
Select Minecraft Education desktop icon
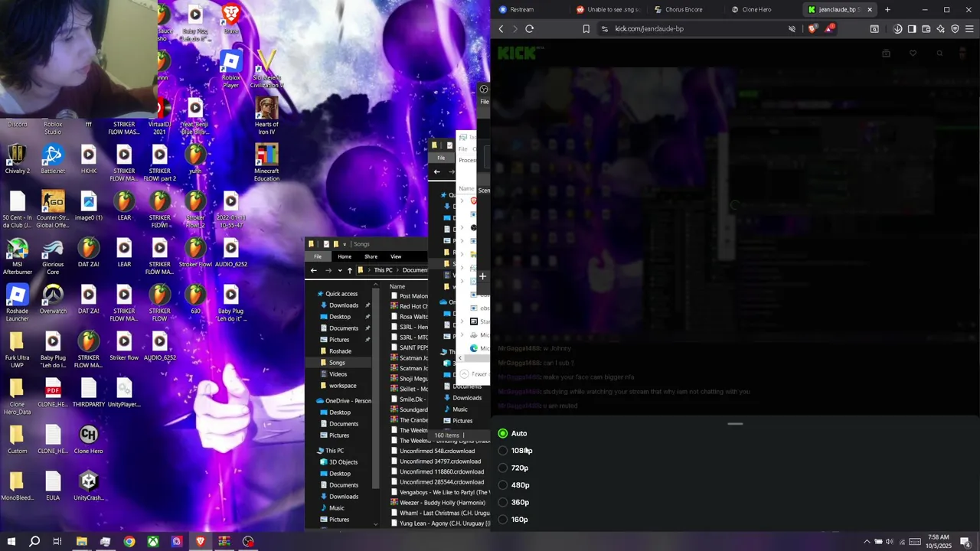pyautogui.click(x=266, y=163)
